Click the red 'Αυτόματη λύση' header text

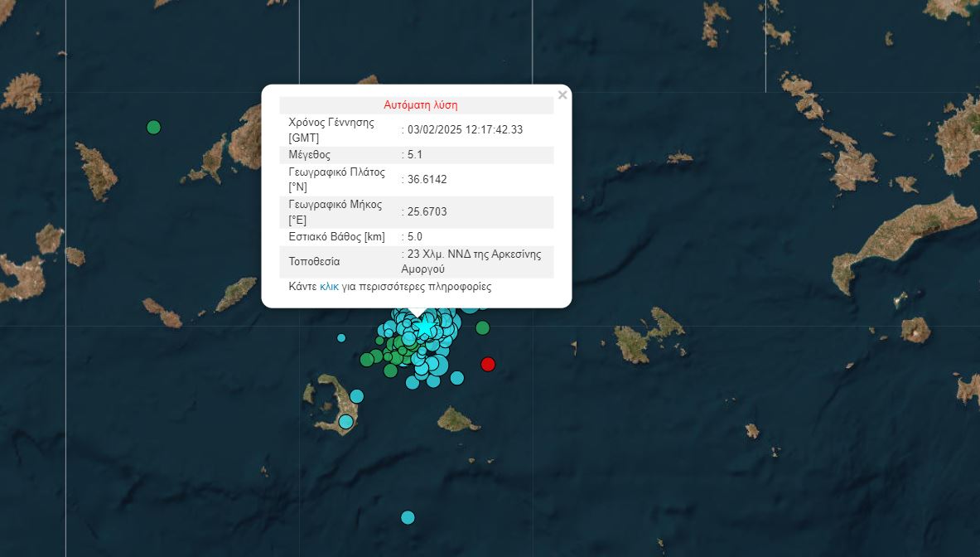click(420, 105)
